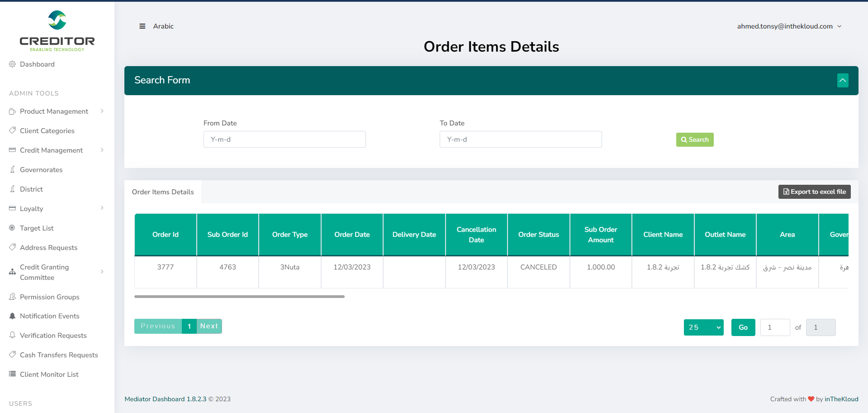Expand the Credit Management submenu
The height and width of the screenshot is (413, 868).
102,150
